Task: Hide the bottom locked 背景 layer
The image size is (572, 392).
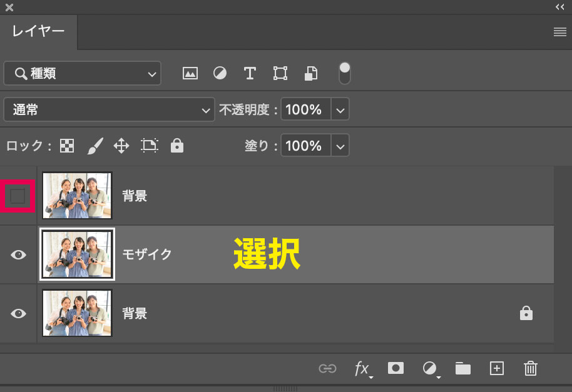Action: [x=18, y=313]
